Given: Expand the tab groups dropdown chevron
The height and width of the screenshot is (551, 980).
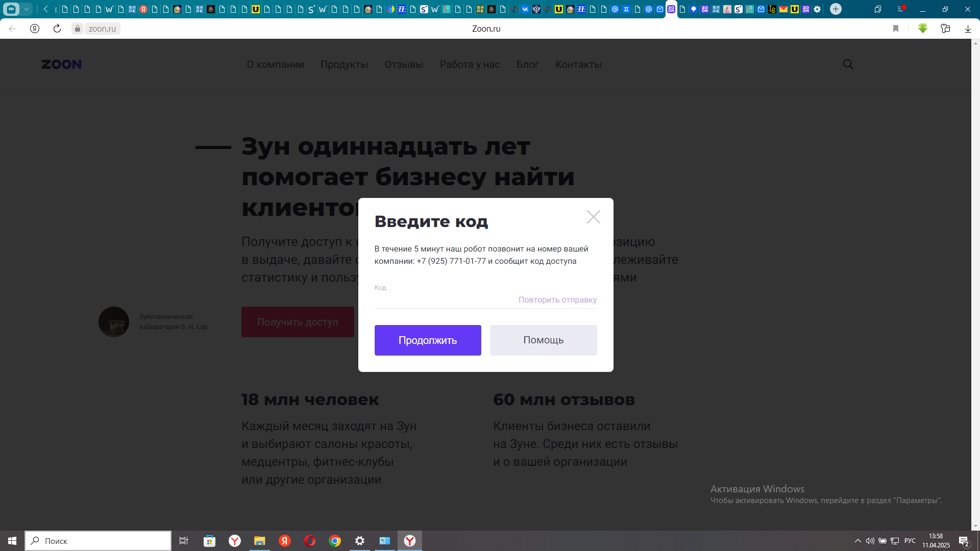Looking at the screenshot, I should tap(26, 9).
